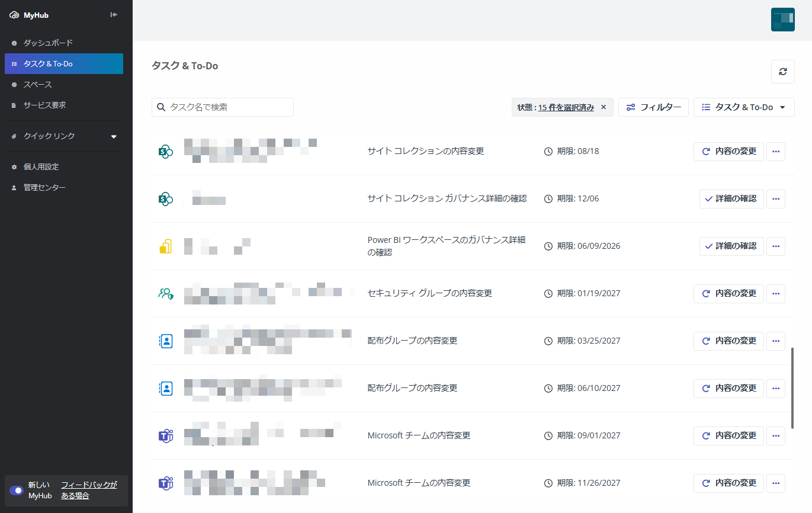Open the フィードバックがある場合 link
812x513 pixels.
(x=89, y=490)
